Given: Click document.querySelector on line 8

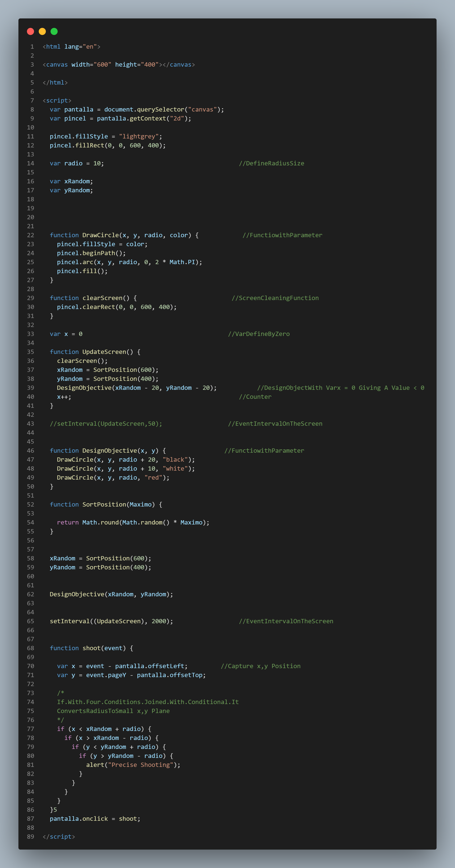Looking at the screenshot, I should pyautogui.click(x=144, y=110).
